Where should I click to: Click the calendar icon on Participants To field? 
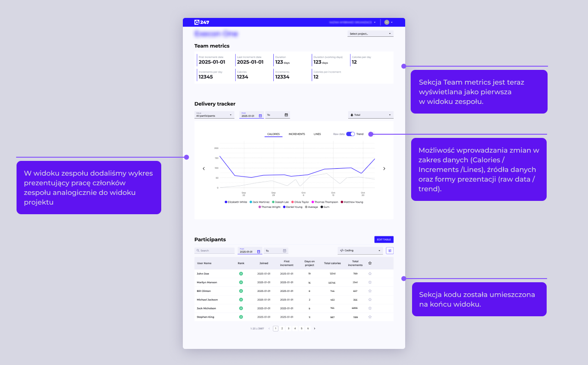click(284, 251)
